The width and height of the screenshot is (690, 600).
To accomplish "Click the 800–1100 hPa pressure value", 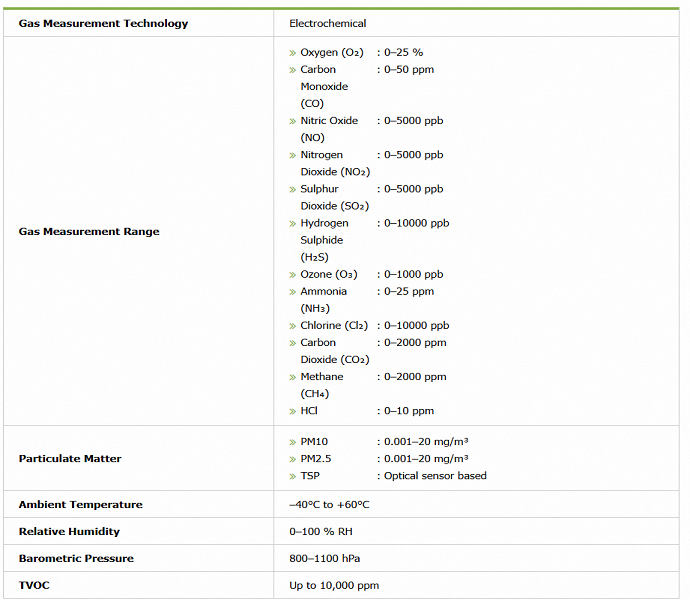I will pos(325,559).
